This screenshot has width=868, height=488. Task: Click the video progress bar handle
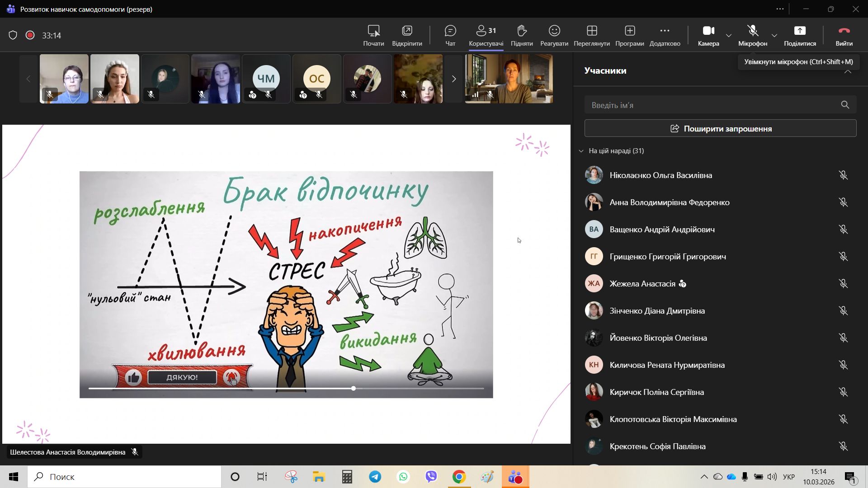(353, 388)
